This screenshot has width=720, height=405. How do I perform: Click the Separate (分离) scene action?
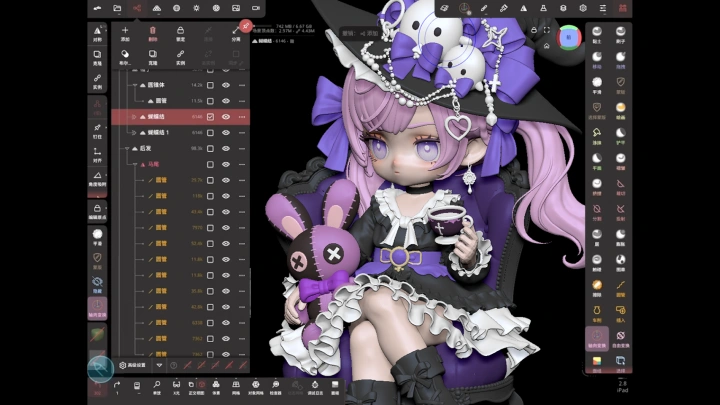pos(236,33)
